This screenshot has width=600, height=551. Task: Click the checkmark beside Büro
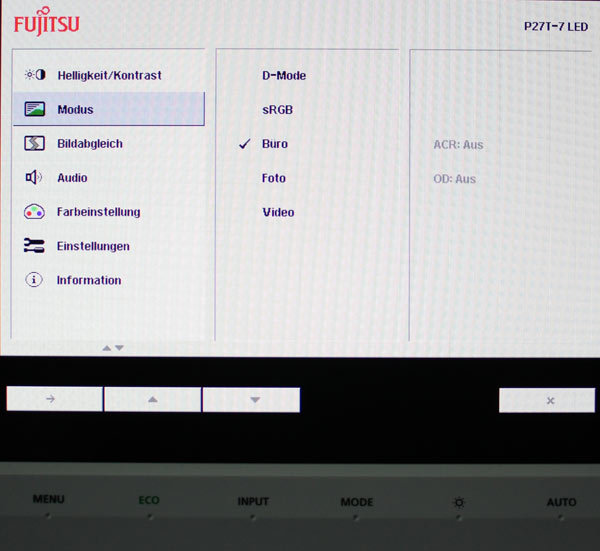tap(245, 144)
